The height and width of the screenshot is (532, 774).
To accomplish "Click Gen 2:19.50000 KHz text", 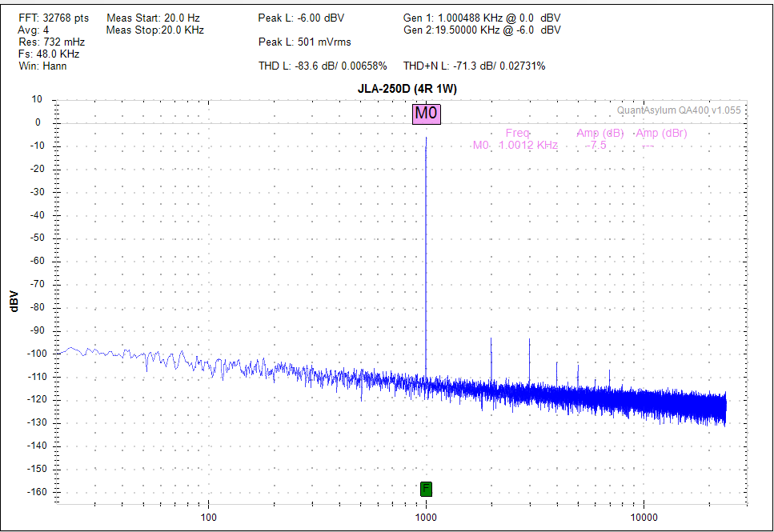I will 482,30.
